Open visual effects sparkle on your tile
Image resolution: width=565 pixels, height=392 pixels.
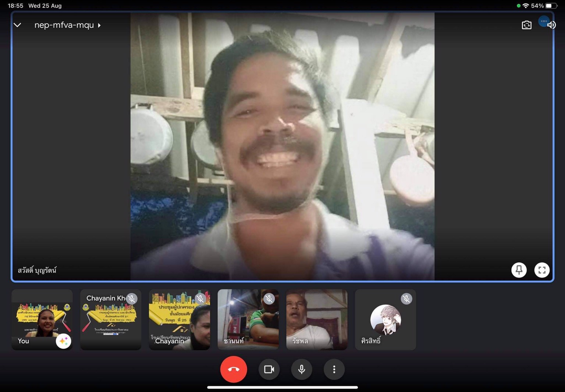click(x=63, y=341)
